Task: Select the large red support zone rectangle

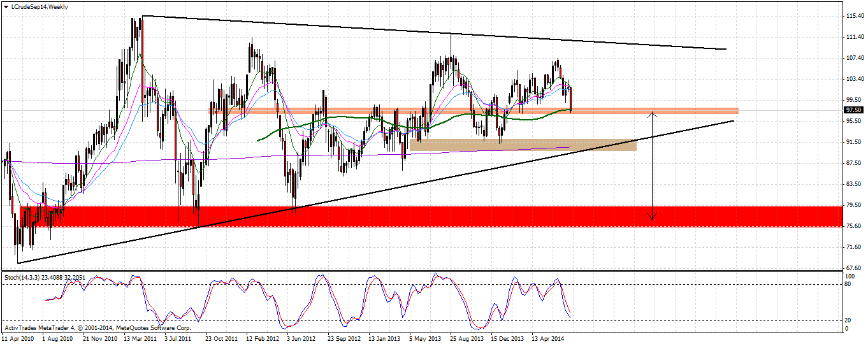Action: pyautogui.click(x=431, y=217)
